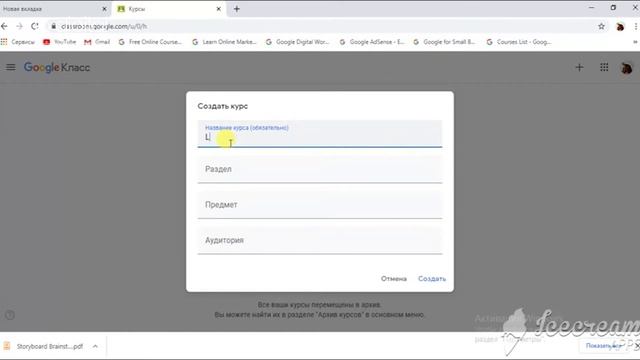640x360 pixels.
Task: Minimize the Chrome window
Action: tap(591, 8)
